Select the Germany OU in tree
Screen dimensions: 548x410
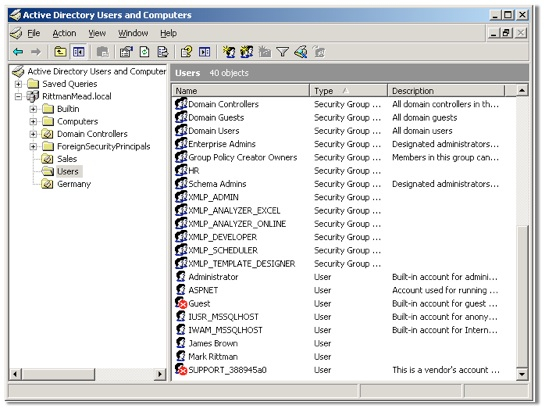click(74, 184)
